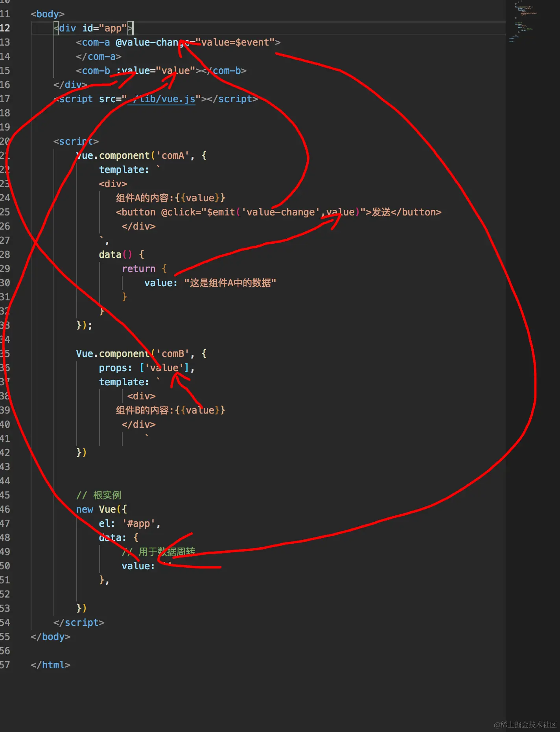The width and height of the screenshot is (560, 732).
Task: Click the <div> tag on line 38
Action: 142,396
